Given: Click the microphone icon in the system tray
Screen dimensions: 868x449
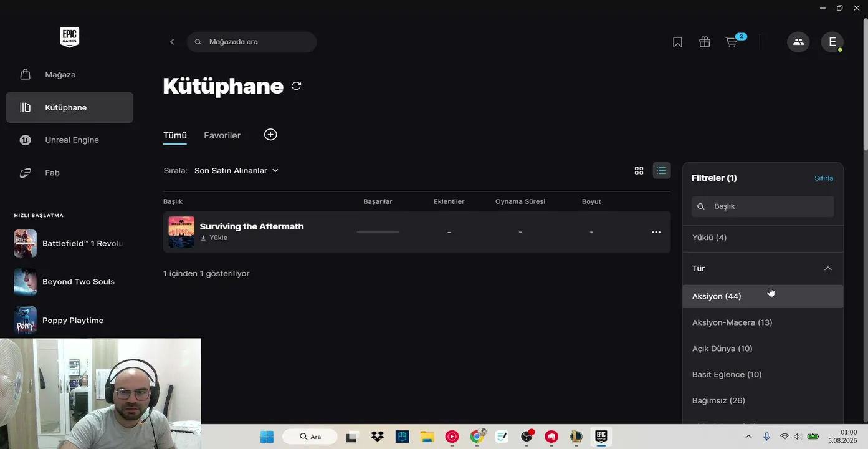Looking at the screenshot, I should click(x=767, y=437).
